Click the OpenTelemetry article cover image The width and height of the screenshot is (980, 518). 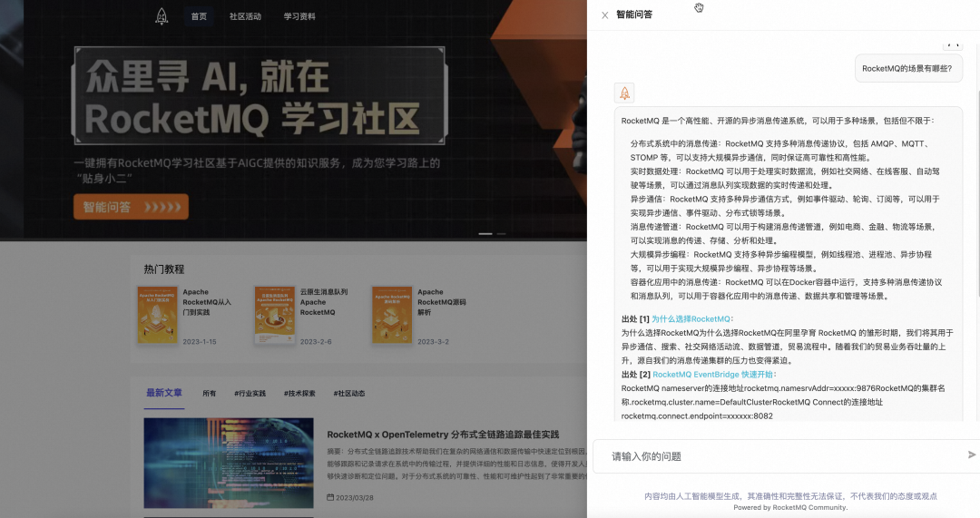pyautogui.click(x=229, y=463)
